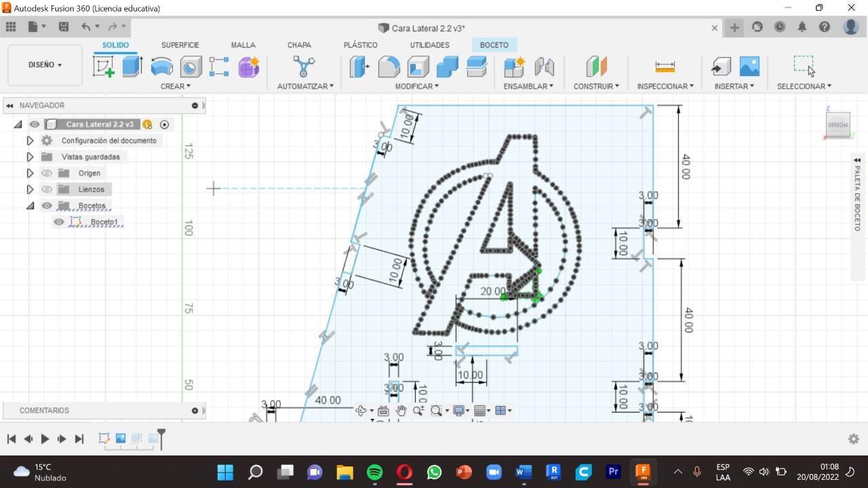Switch to the PLÁSTICO tab
Viewport: 868px width, 488px height.
point(361,45)
